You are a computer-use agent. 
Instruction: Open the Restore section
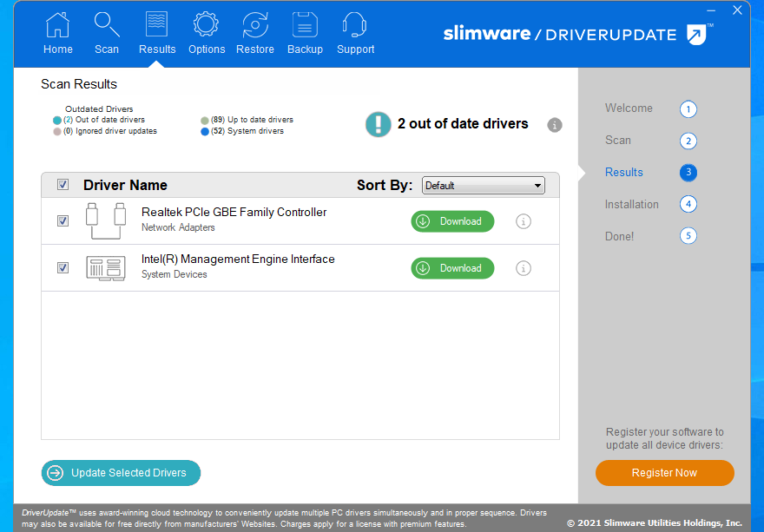point(254,33)
